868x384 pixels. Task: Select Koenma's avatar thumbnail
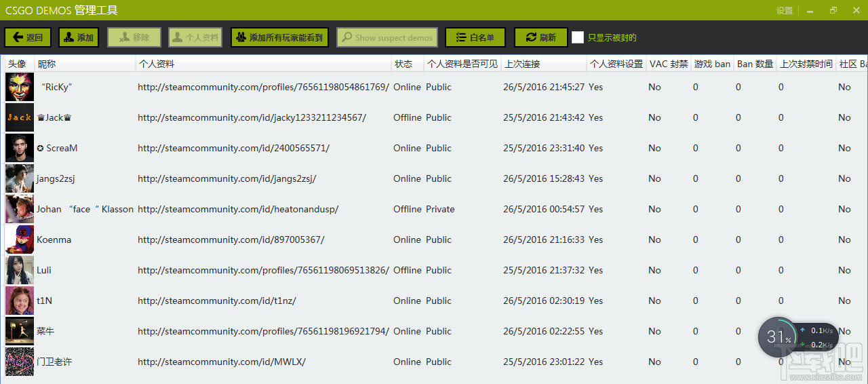[x=20, y=239]
